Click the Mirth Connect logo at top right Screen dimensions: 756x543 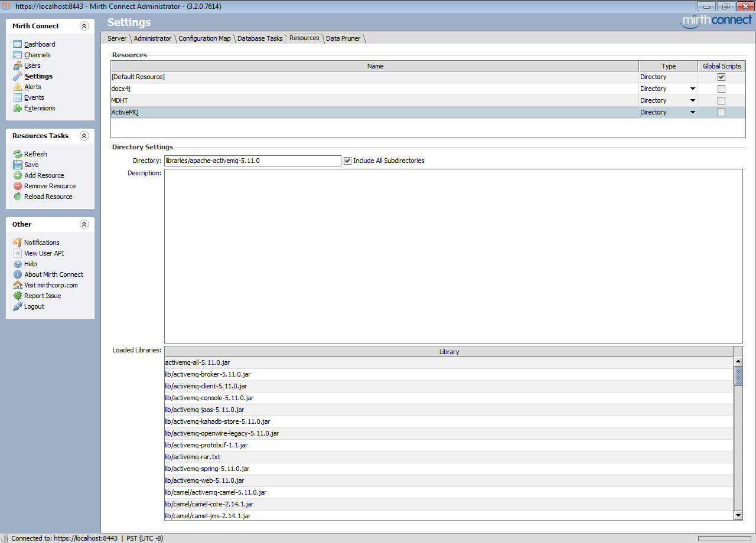coord(716,21)
